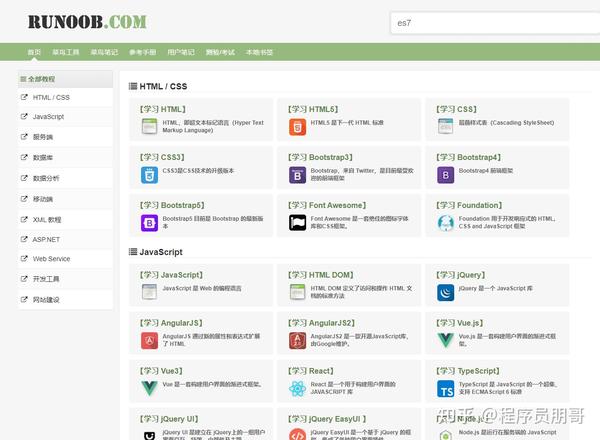
Task: Click the React atom icon
Action: pos(297,389)
